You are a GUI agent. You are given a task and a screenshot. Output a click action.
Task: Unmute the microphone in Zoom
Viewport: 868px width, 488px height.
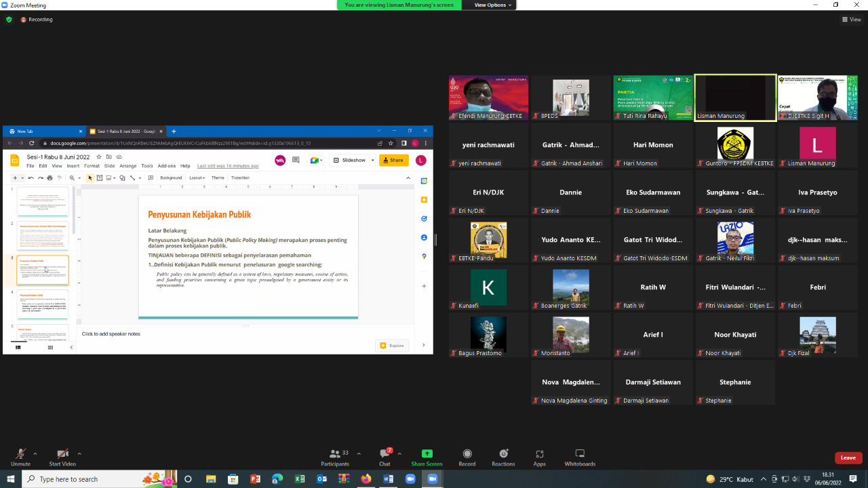pyautogui.click(x=20, y=454)
